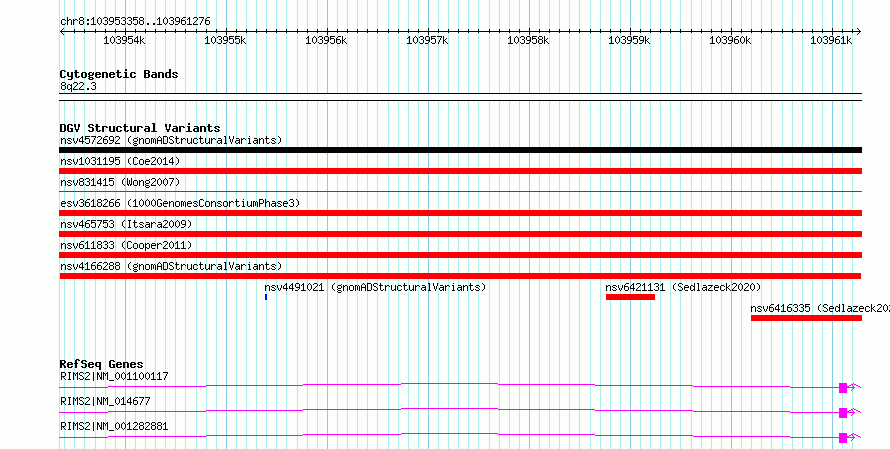
Task: Click the short red nsv6421131 variant bar
Action: [x=630, y=297]
